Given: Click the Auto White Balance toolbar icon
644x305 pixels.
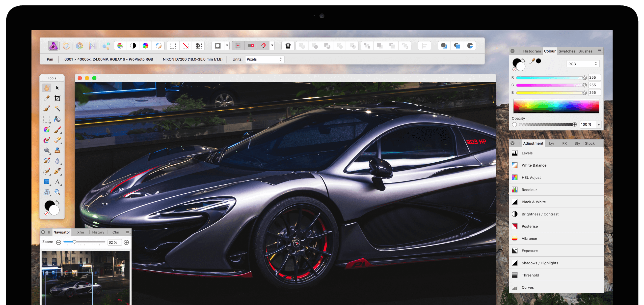Looking at the screenshot, I should [159, 46].
